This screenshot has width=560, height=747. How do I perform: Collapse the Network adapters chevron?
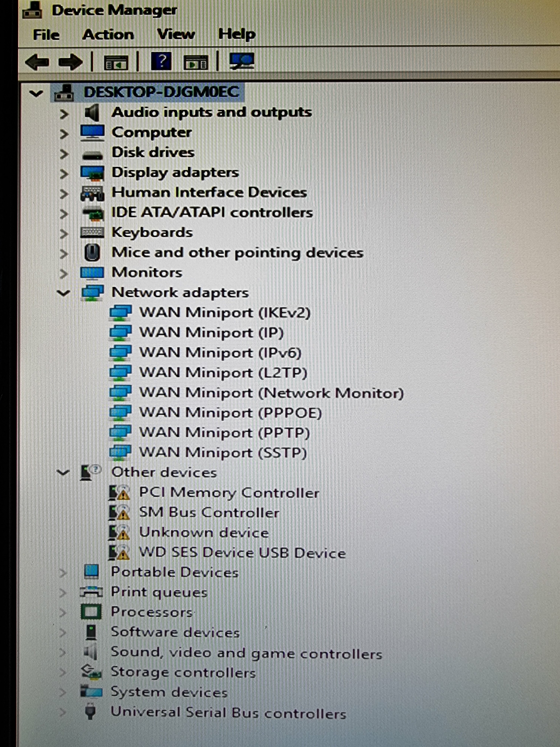[63, 293]
